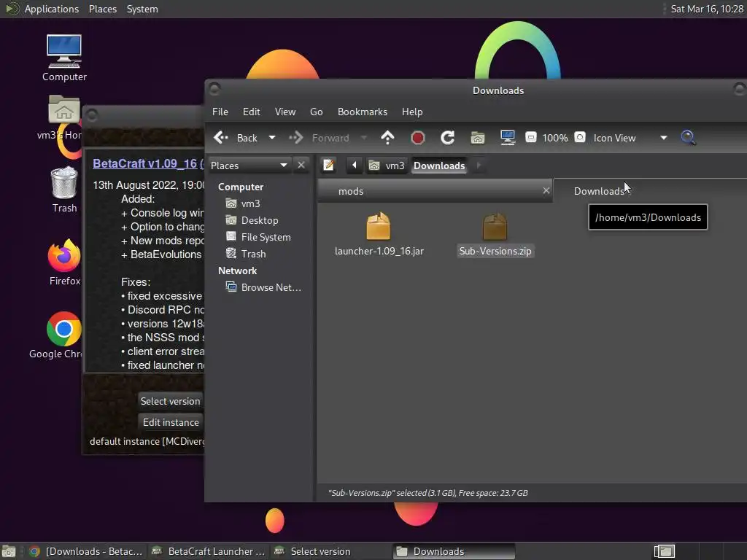Screen dimensions: 747x560
Task: Click the 100% zoom level label
Action: point(555,138)
